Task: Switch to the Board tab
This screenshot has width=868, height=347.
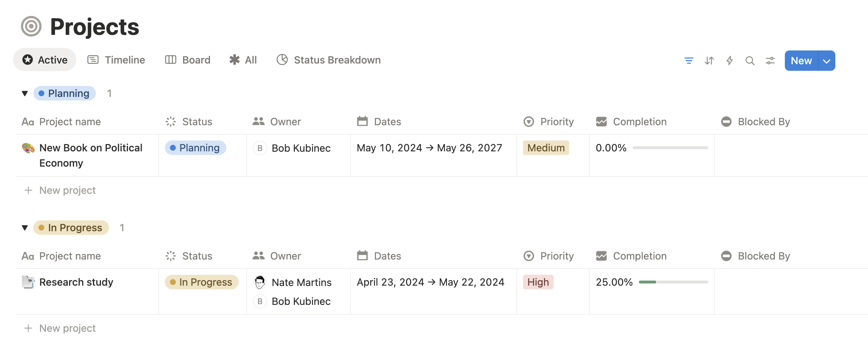Action: 188,60
